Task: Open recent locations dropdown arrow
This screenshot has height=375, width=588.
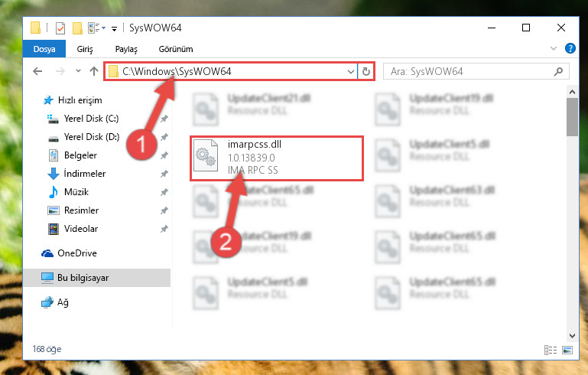Action: (x=78, y=71)
